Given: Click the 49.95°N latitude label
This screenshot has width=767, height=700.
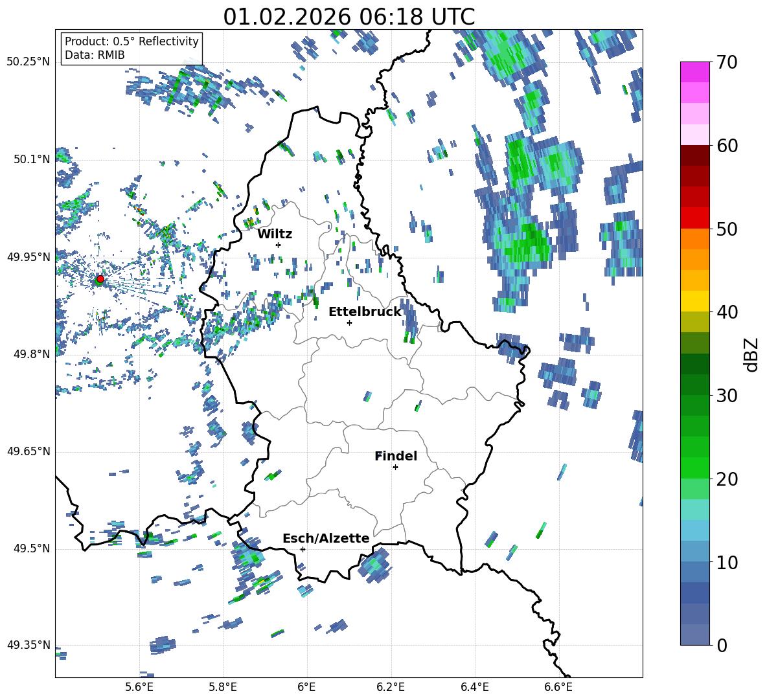Looking at the screenshot, I should (29, 256).
